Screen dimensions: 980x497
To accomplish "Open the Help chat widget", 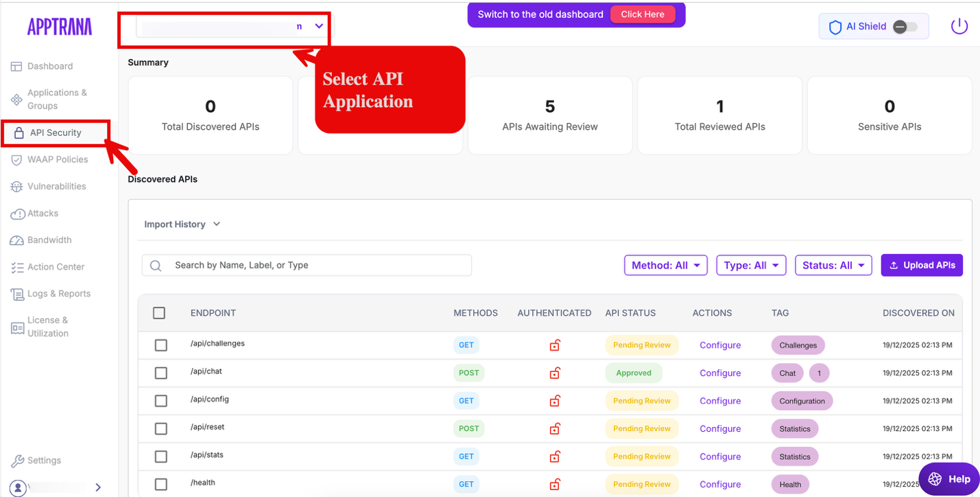I will pyautogui.click(x=948, y=479).
